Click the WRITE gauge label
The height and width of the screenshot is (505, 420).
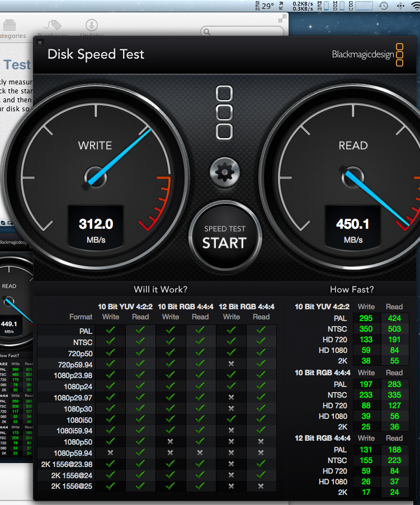95,145
